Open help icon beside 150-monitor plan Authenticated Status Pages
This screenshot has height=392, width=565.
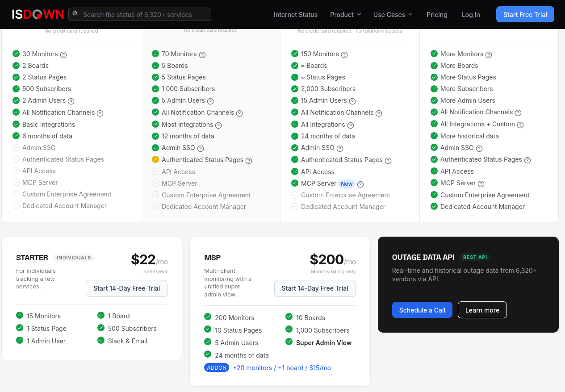click(388, 160)
